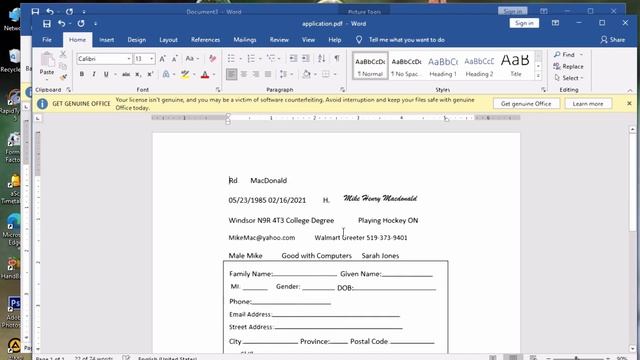Apply the Normal style

[x=370, y=66]
